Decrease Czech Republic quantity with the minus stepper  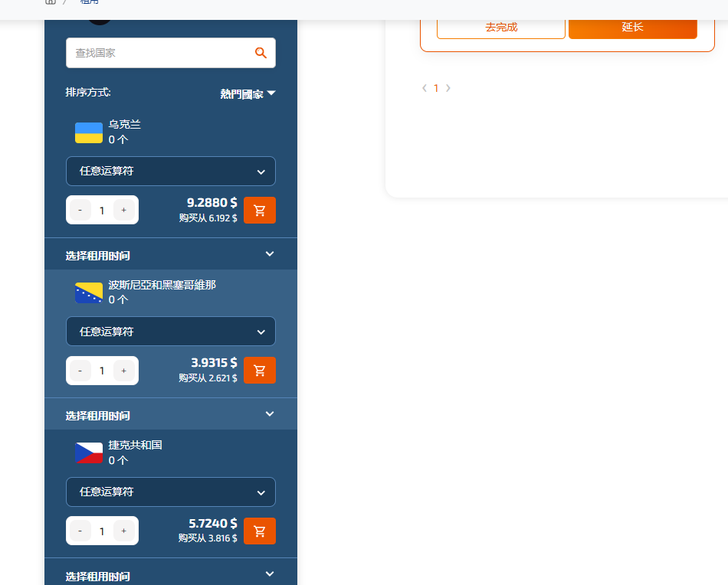click(80, 531)
